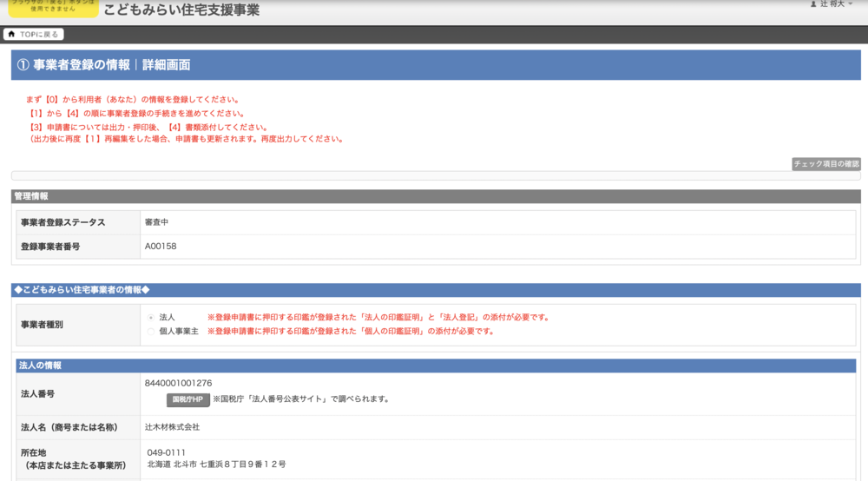Click the 法人番号 label
The height and width of the screenshot is (481, 868).
[x=37, y=394]
